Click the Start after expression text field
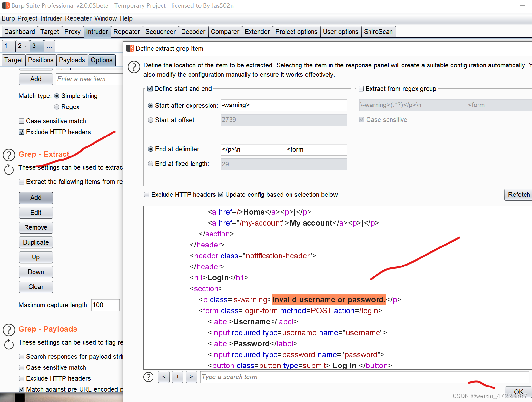Viewport: 532px width, 402px height. coord(284,105)
